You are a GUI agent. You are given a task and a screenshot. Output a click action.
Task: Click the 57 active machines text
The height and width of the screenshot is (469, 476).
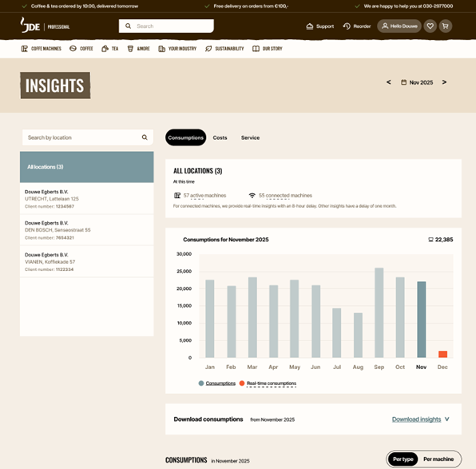point(204,196)
